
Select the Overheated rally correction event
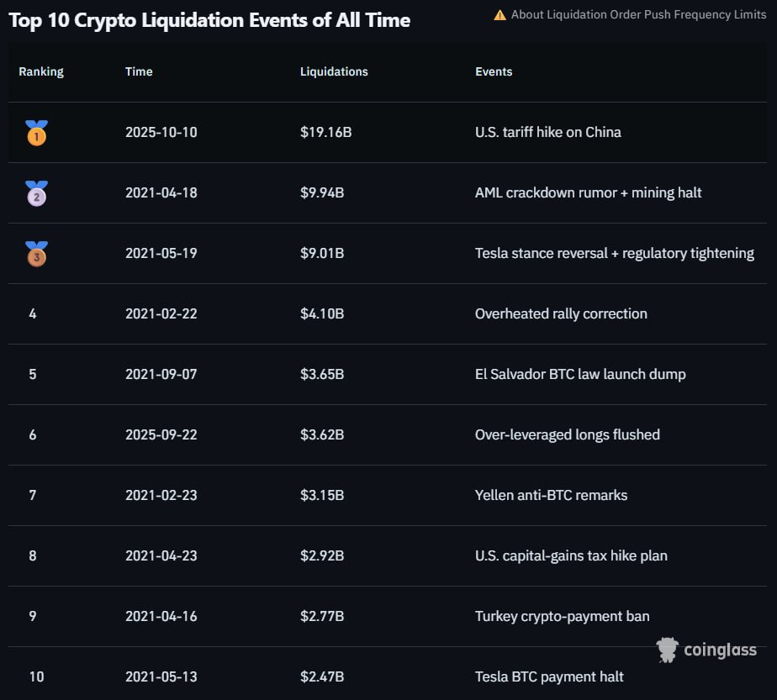[x=561, y=313]
